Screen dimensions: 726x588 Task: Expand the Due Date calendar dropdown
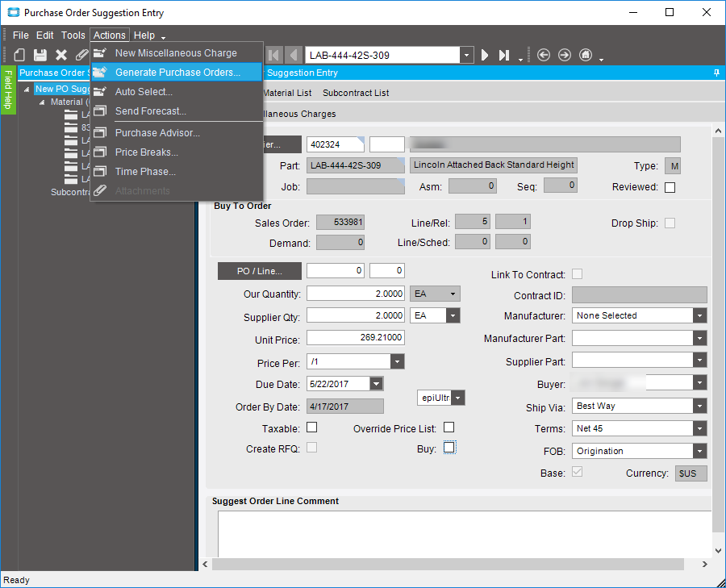pyautogui.click(x=376, y=383)
